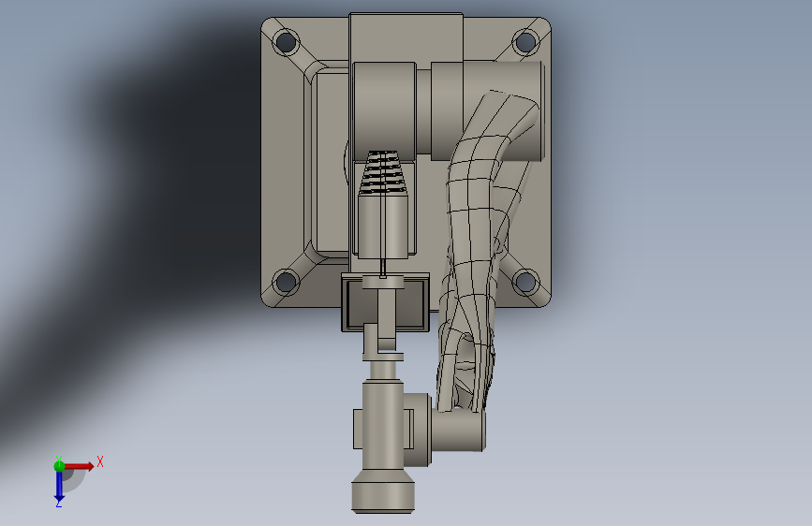This screenshot has height=526, width=812.
Task: Click the green Y axis dot of triad
Action: coord(59,466)
